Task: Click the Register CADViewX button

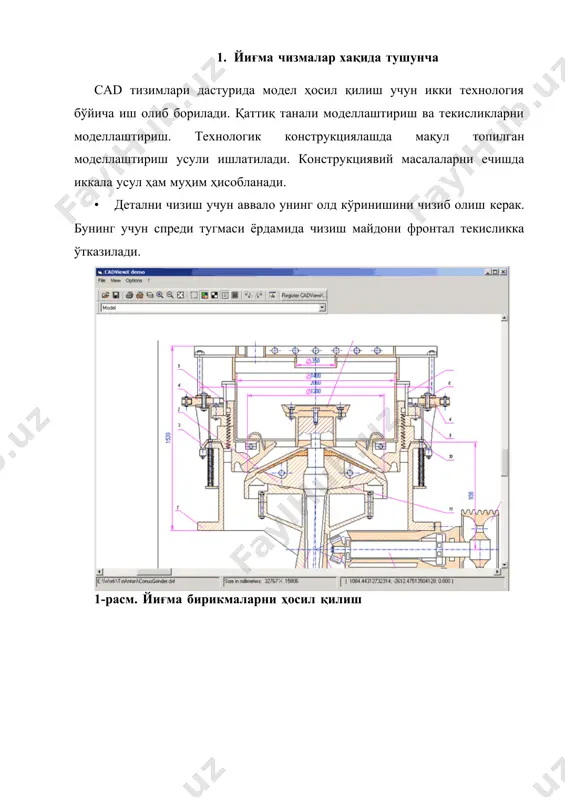Action: coord(303,295)
